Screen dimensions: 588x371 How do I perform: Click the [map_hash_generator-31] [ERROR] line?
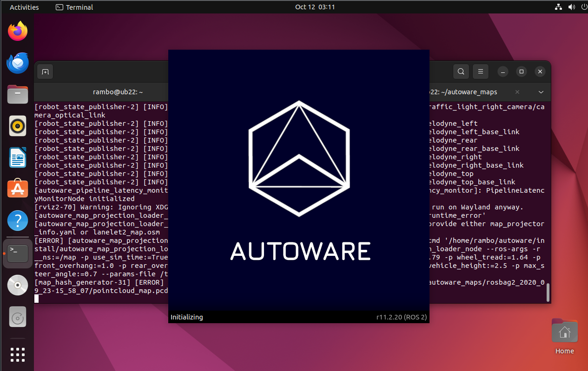point(101,282)
